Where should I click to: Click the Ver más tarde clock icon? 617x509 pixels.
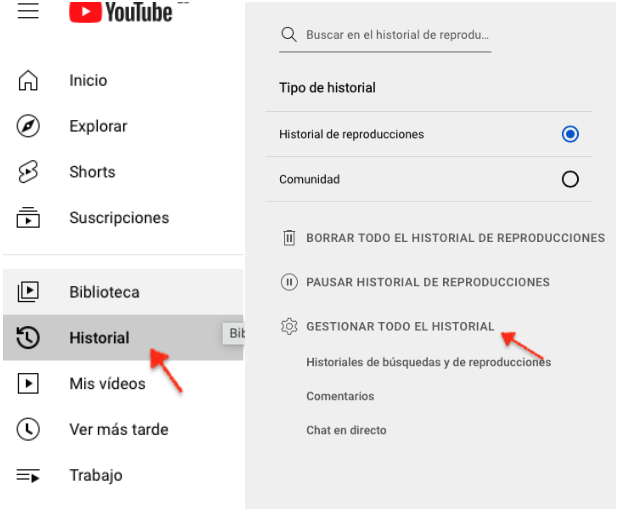28,429
